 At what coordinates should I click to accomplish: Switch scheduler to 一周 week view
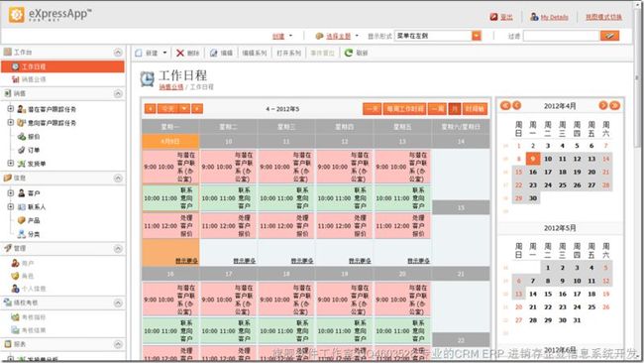coord(437,108)
